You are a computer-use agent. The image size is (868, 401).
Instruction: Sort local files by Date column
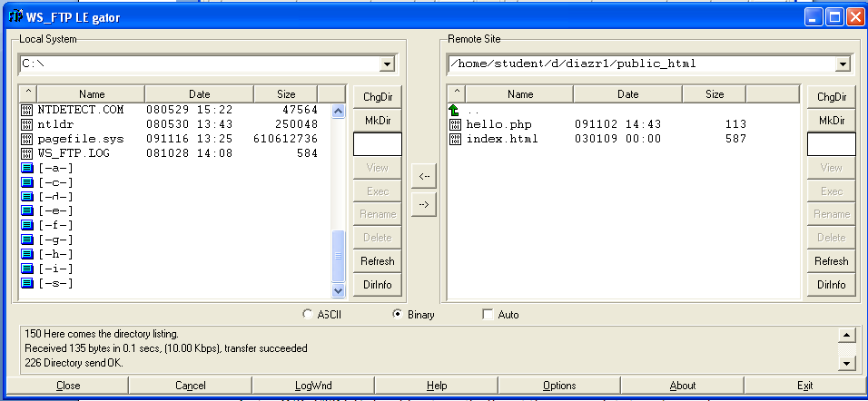pos(199,93)
